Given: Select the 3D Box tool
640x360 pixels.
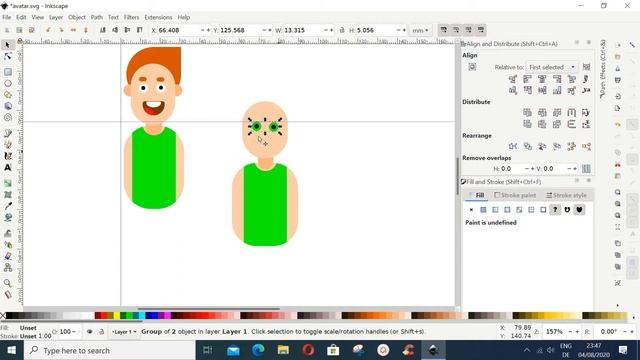Looking at the screenshot, I should coord(7,106).
